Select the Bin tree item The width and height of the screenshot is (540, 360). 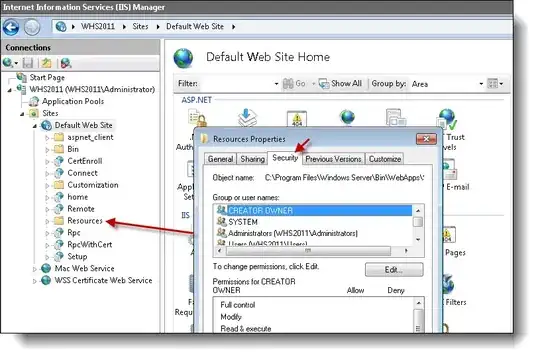[73, 149]
